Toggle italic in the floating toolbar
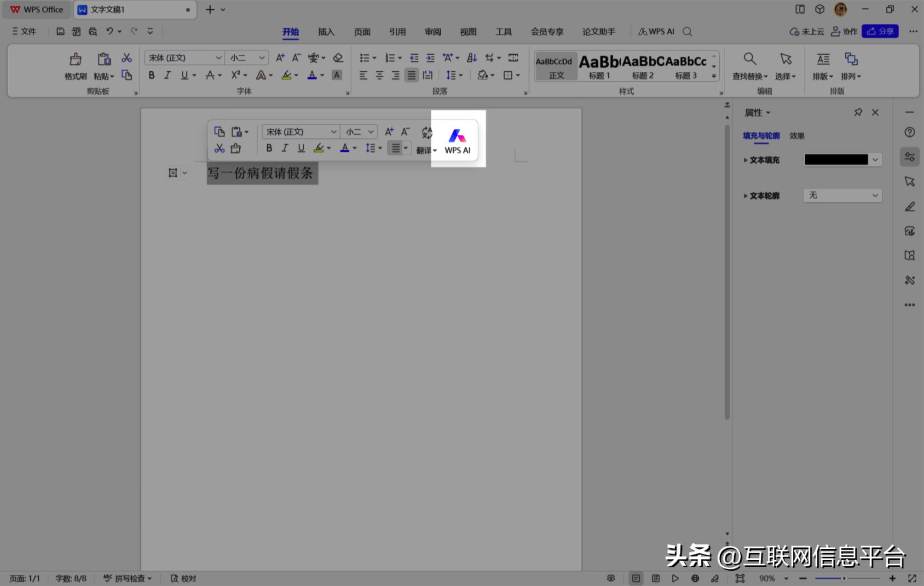The image size is (924, 586). point(284,148)
